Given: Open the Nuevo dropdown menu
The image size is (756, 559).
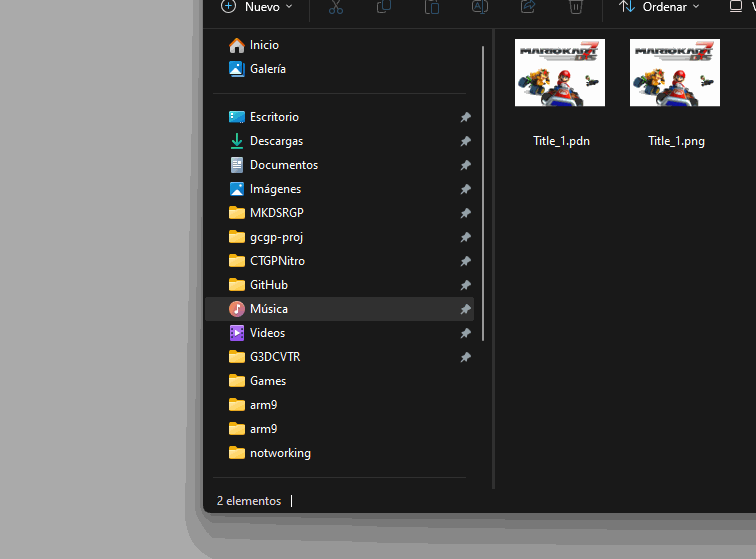Looking at the screenshot, I should [256, 7].
